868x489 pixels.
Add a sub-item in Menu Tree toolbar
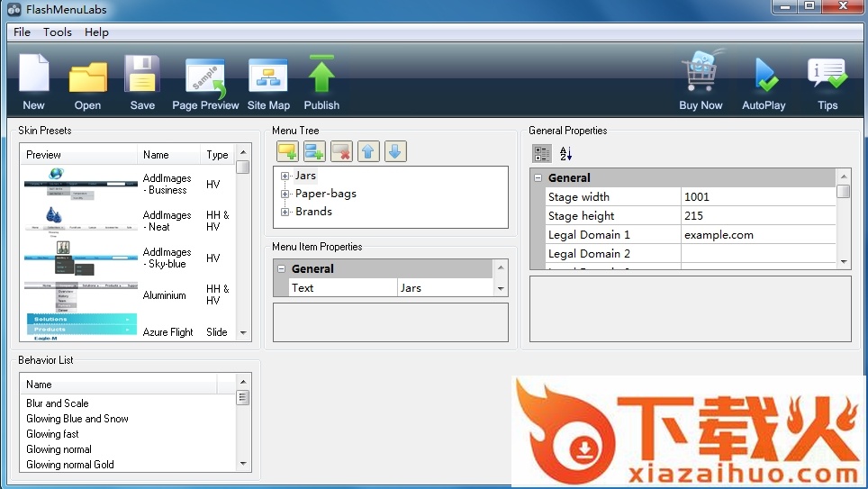tap(314, 151)
